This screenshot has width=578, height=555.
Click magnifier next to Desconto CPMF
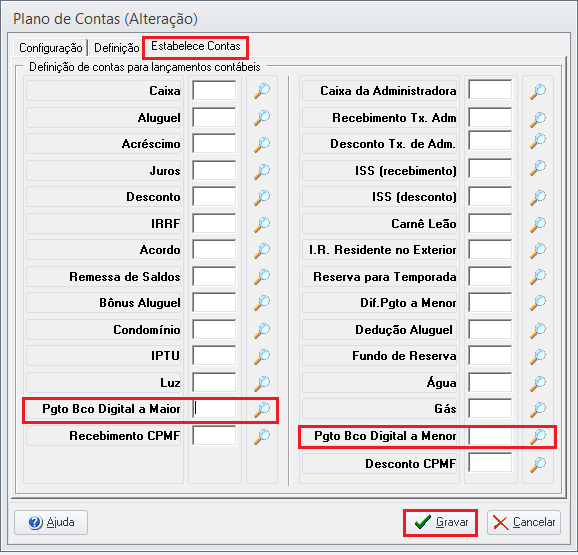tap(538, 464)
